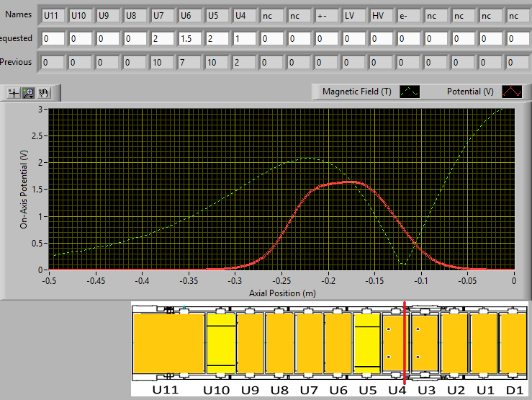Select the hand pan tool

44,93
